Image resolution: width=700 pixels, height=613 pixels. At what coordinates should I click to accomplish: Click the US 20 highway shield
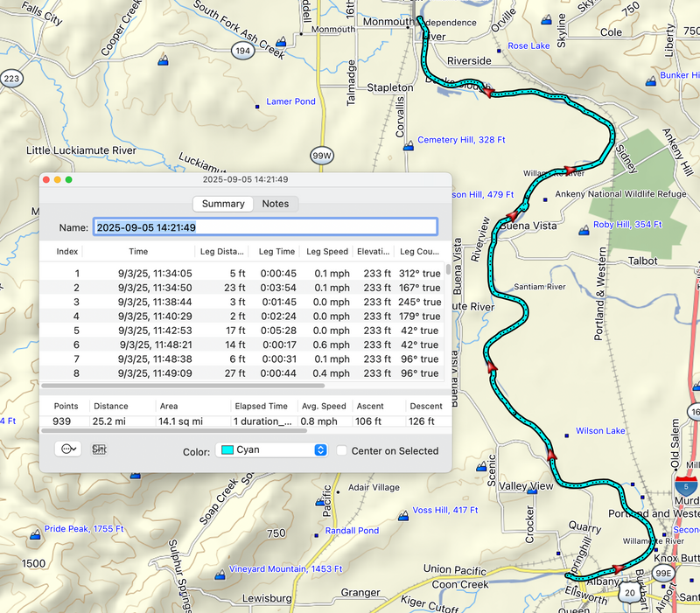pos(629,593)
